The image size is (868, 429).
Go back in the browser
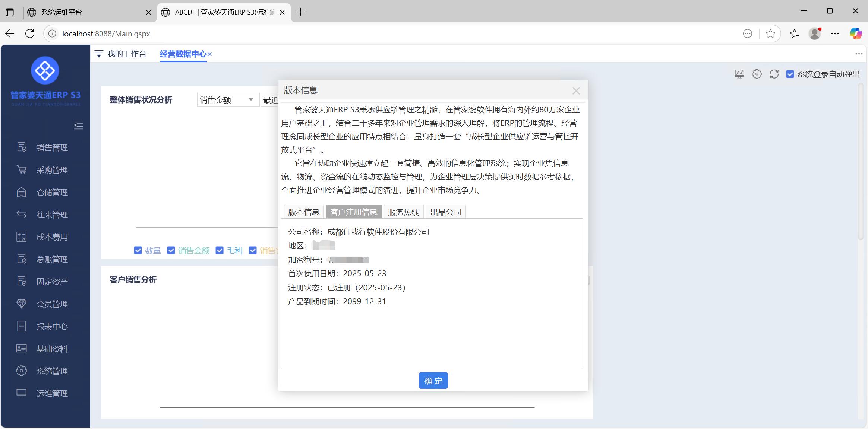(10, 34)
